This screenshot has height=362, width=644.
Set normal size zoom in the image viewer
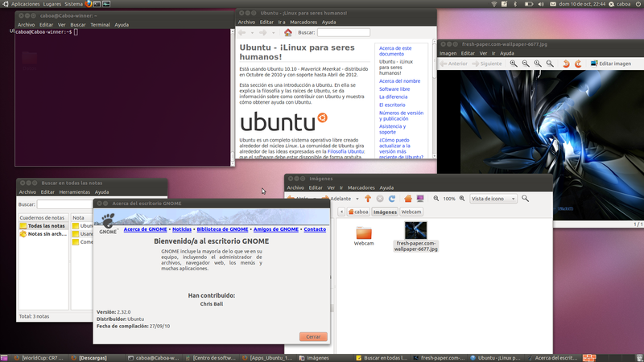click(538, 64)
